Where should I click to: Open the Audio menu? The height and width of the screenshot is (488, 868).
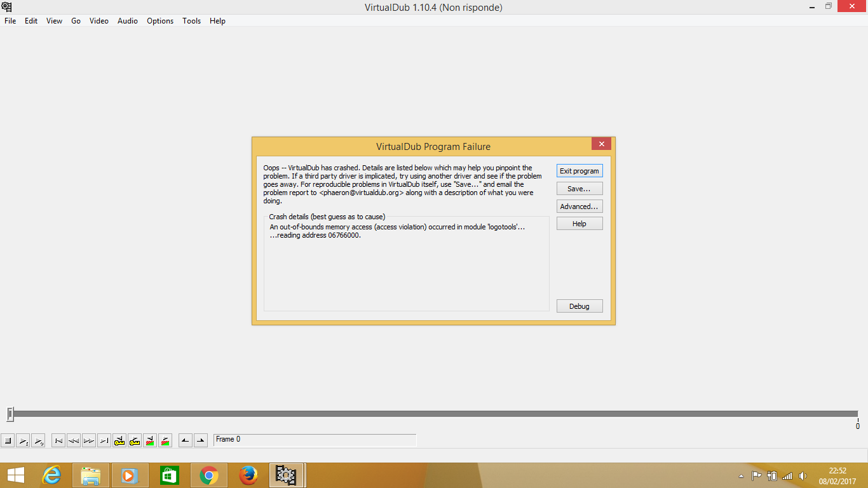[x=128, y=21]
